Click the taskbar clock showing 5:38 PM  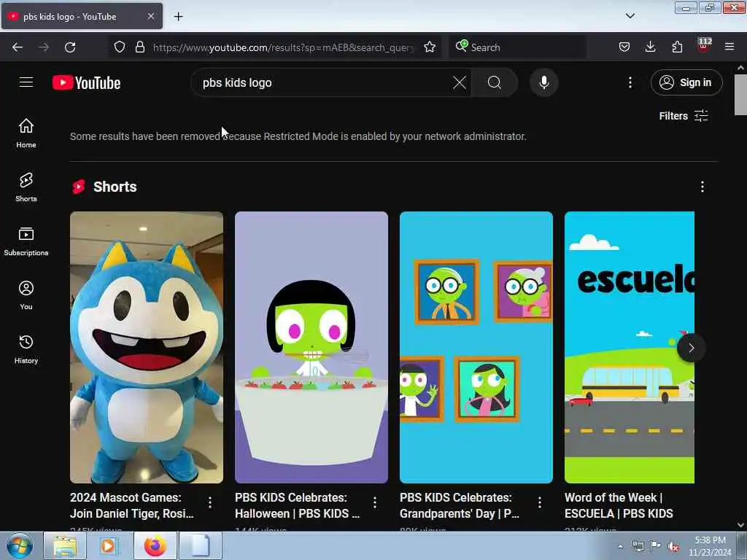click(x=710, y=546)
